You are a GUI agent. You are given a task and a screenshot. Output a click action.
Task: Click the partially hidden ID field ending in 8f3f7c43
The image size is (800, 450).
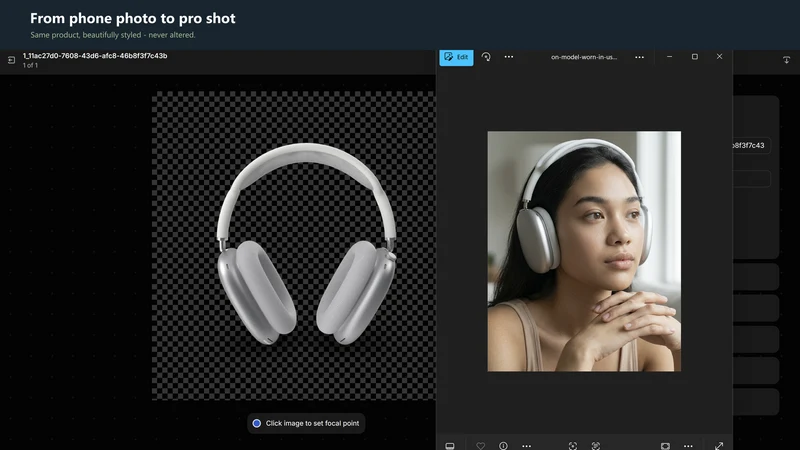751,145
